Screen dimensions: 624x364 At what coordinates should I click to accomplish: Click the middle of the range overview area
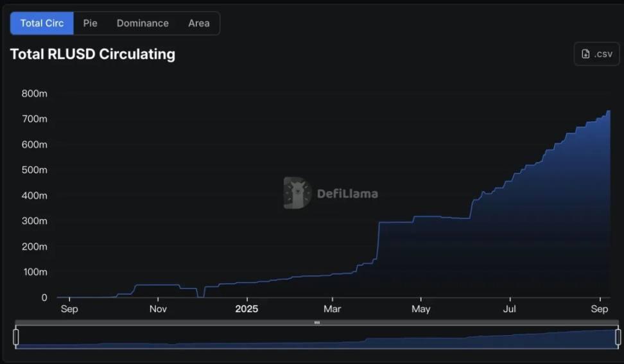point(316,338)
